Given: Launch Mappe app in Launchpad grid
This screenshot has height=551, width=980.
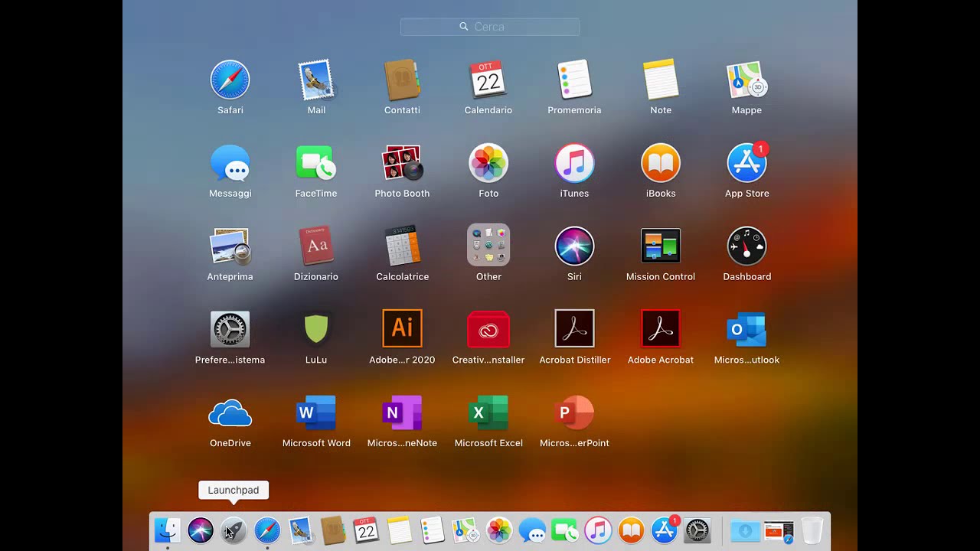Looking at the screenshot, I should click(746, 80).
